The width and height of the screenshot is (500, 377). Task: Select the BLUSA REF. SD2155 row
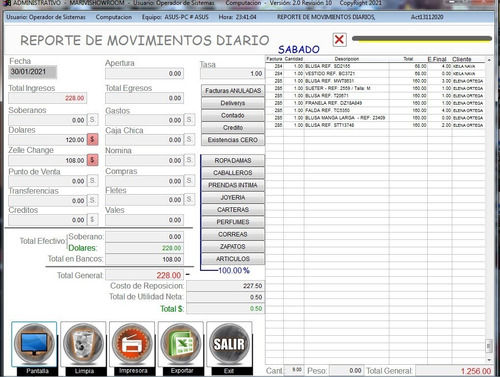point(375,66)
